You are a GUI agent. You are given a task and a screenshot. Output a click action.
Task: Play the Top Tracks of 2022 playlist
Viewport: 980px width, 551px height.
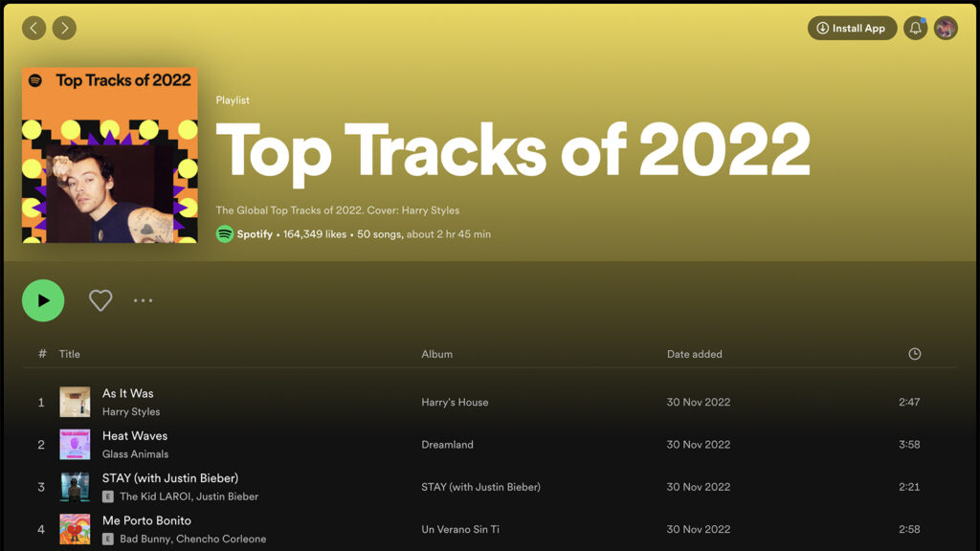click(x=43, y=300)
